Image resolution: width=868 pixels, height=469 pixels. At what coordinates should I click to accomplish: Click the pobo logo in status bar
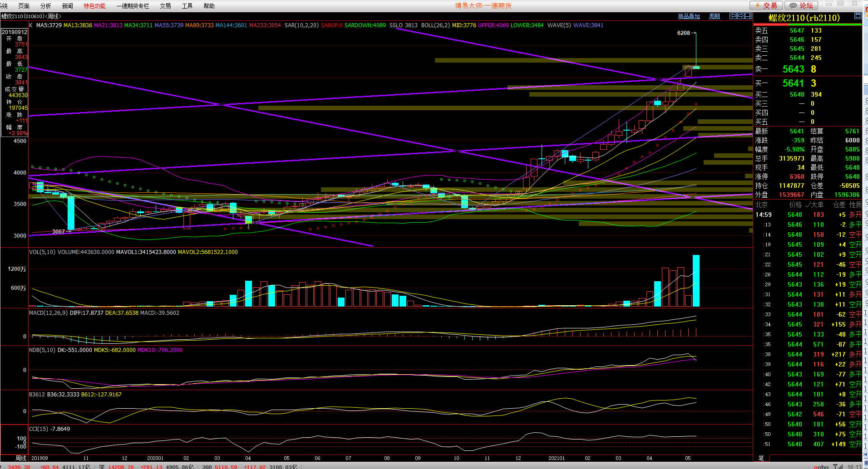821,466
